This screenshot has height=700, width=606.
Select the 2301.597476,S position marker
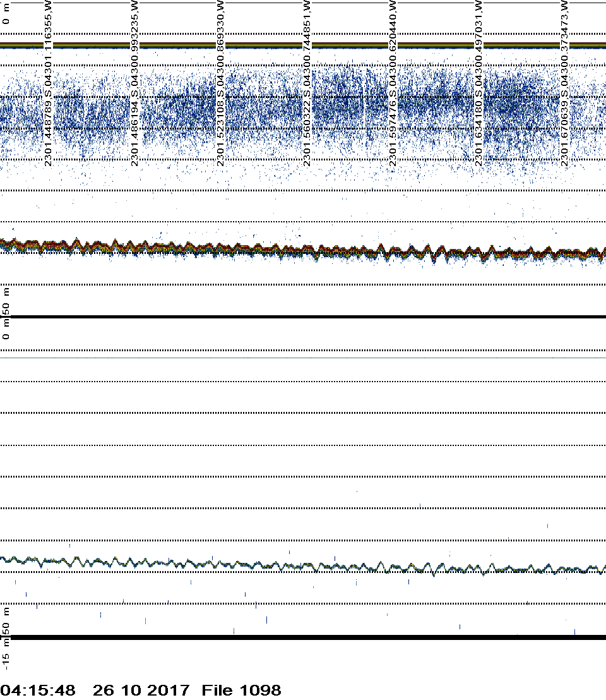[393, 83]
